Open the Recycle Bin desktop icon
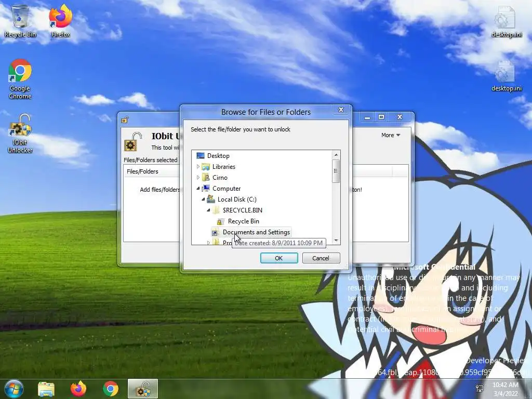The height and width of the screenshot is (399, 532). tap(20, 21)
